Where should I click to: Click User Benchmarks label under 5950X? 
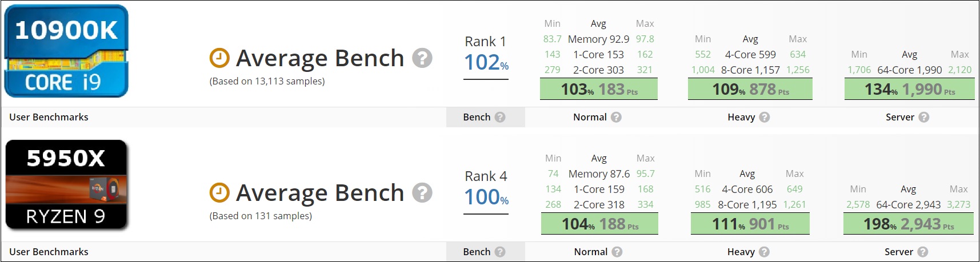pyautogui.click(x=49, y=252)
